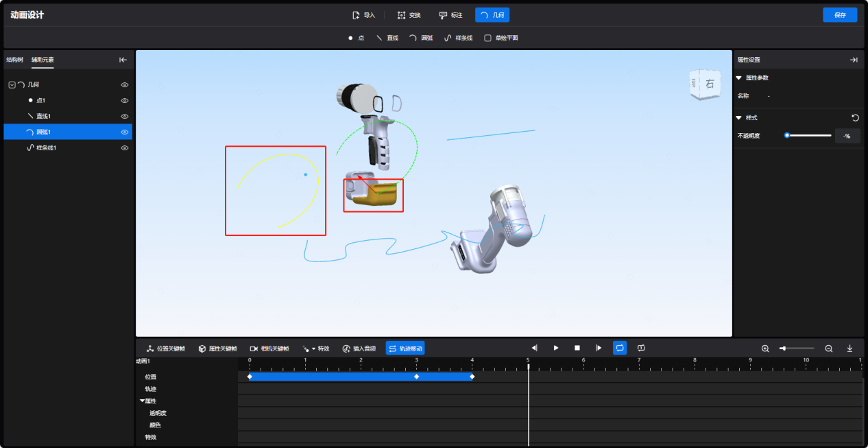
Task: Open the 特效 effects dropdown
Action: (x=316, y=349)
